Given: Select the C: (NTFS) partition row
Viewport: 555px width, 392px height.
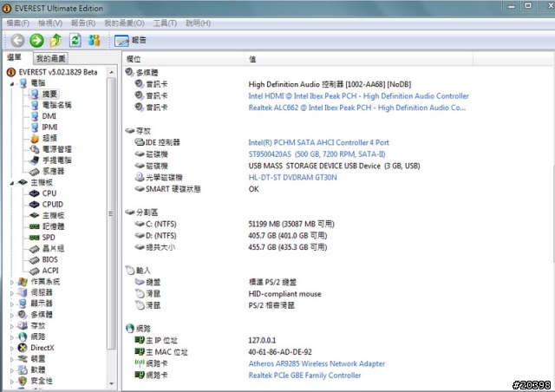Looking at the screenshot, I should (x=234, y=224).
